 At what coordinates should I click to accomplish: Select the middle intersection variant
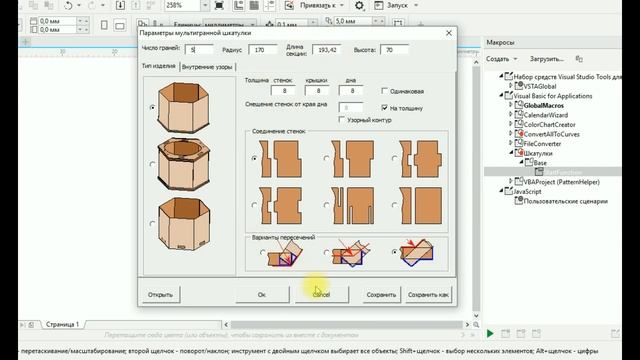point(326,253)
